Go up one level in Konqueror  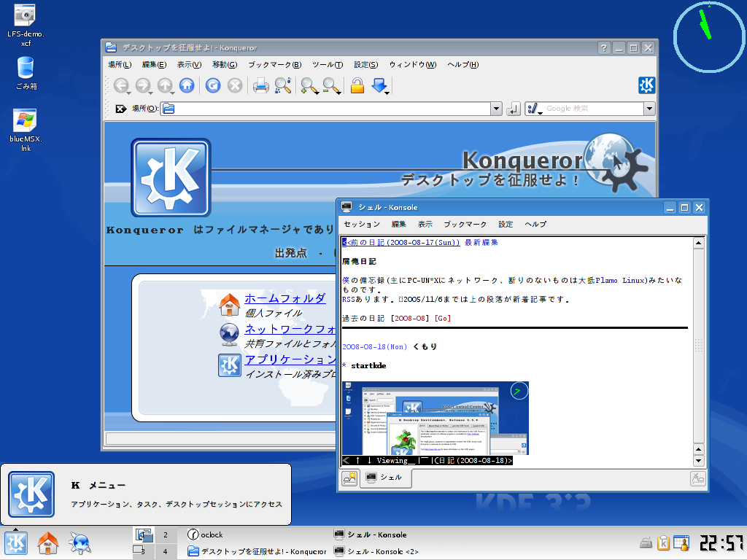click(x=165, y=86)
